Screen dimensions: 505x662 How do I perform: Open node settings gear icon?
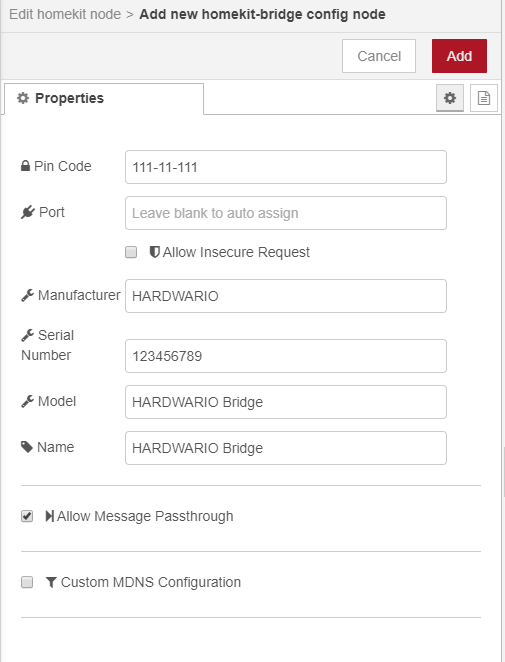click(x=450, y=98)
